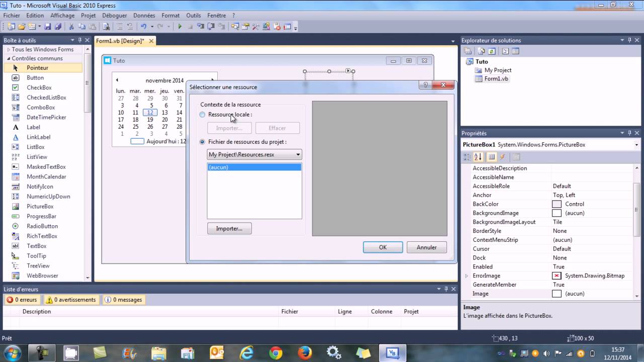Open the Properties panel options dropdown arrow
The height and width of the screenshot is (362, 644).
pos(621,133)
